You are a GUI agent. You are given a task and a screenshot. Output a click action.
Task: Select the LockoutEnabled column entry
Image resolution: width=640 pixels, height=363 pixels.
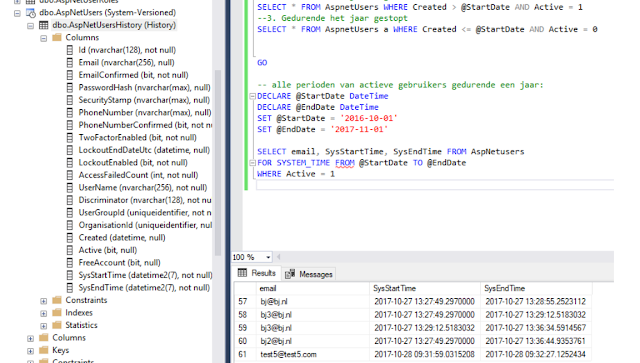133,163
